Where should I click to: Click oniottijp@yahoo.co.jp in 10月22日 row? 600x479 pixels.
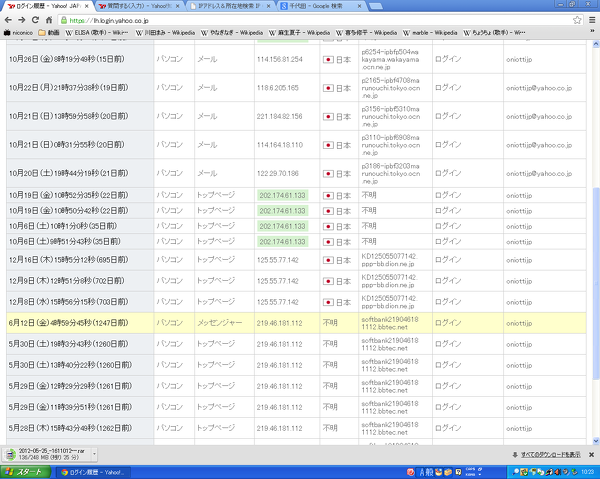point(539,88)
